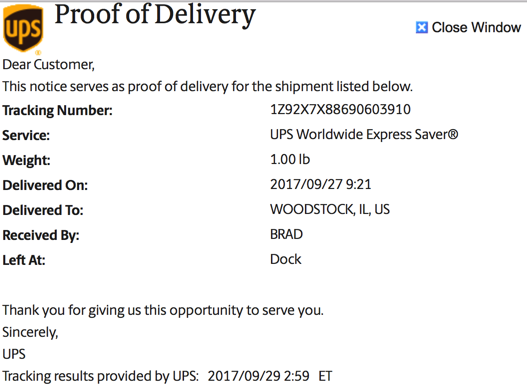Screen dimensions: 527x385
Task: Click the blue X close icon
Action: [x=422, y=28]
